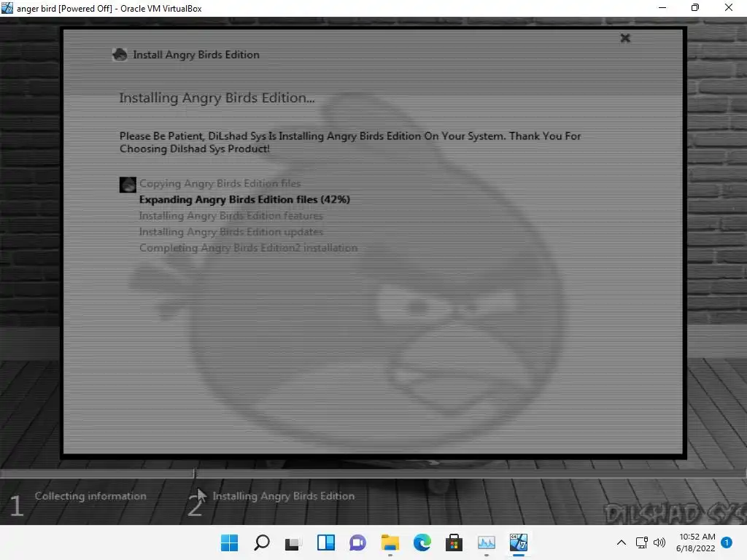Open Chat app on taskbar
Image resolution: width=747 pixels, height=560 pixels.
point(357,542)
